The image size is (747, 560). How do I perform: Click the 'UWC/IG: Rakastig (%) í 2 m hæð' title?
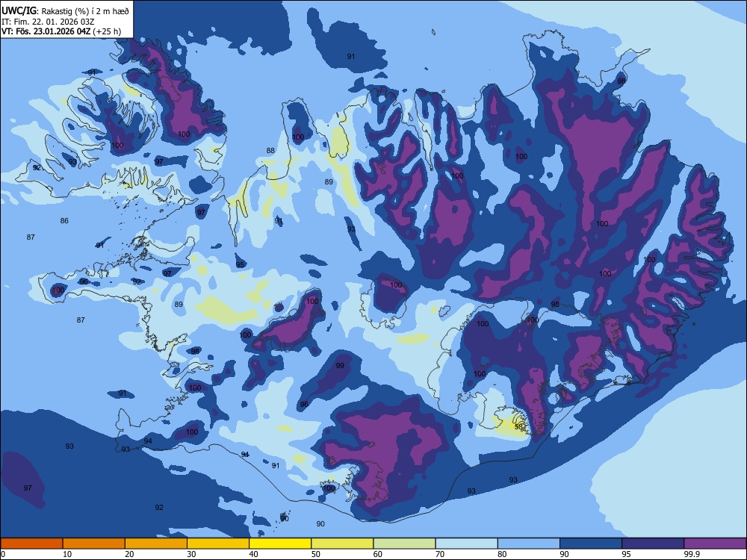click(x=65, y=11)
